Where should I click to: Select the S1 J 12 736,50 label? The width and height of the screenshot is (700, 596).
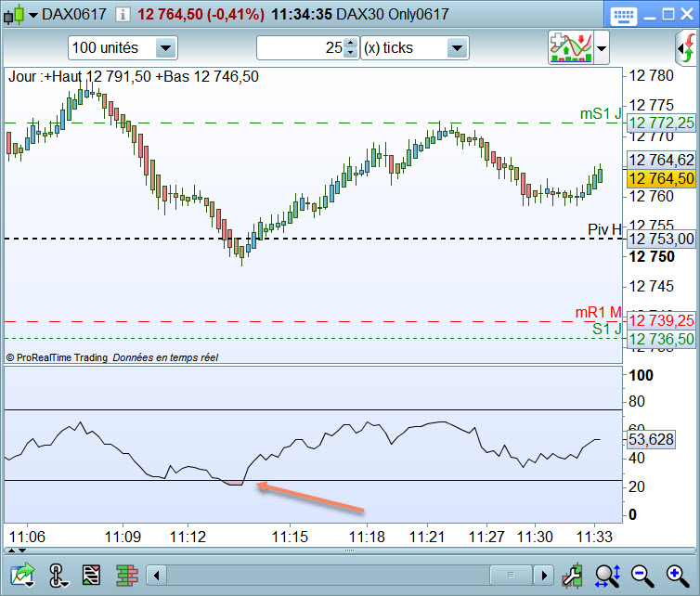(x=661, y=339)
